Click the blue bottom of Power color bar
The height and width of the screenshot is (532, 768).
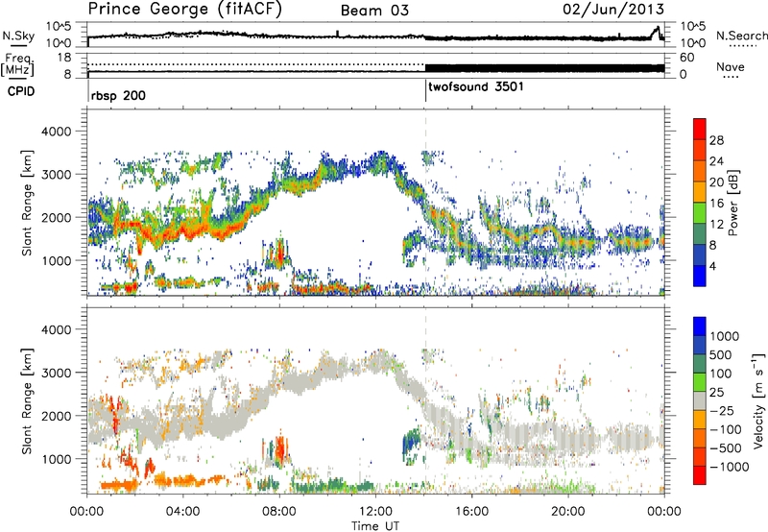click(x=700, y=276)
